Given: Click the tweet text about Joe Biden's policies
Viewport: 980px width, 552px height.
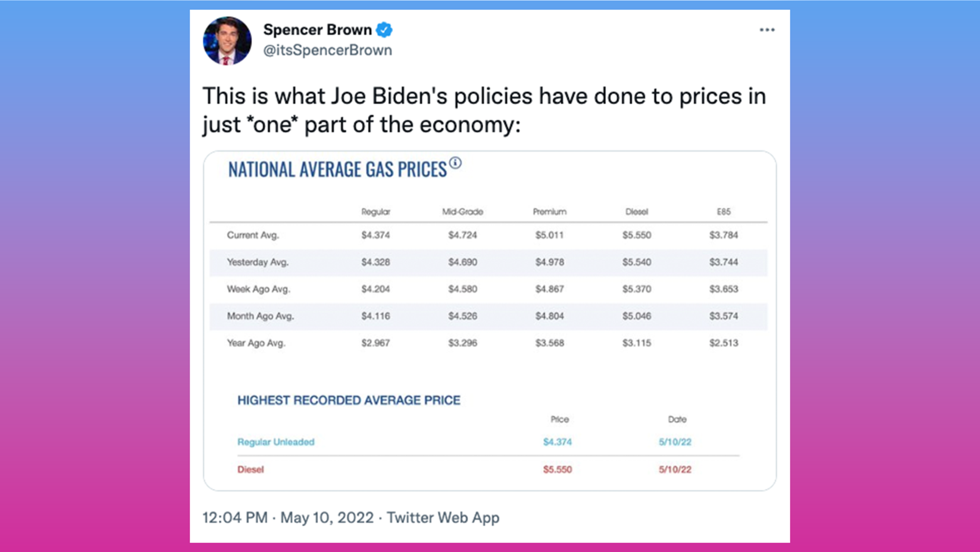Looking at the screenshot, I should coord(484,110).
